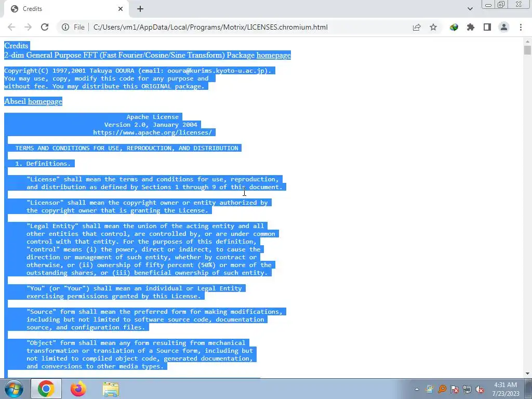Click the vertical scrollbar thumb
Image resolution: width=532 pixels, height=399 pixels.
[x=527, y=50]
